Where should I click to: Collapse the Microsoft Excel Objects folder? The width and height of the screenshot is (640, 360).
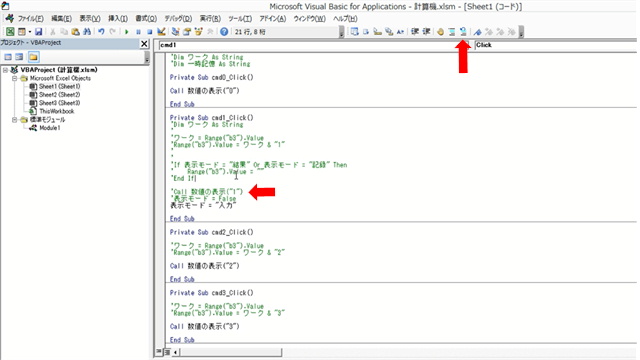pyautogui.click(x=14, y=78)
